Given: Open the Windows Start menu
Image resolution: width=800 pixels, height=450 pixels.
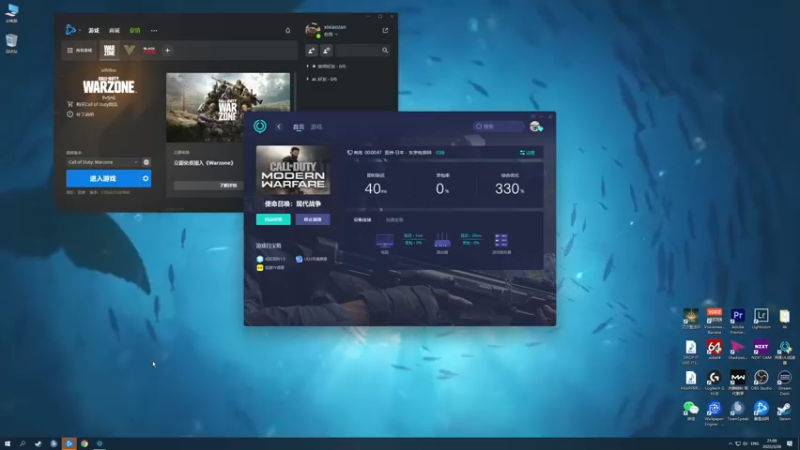Looking at the screenshot, I should (7, 444).
